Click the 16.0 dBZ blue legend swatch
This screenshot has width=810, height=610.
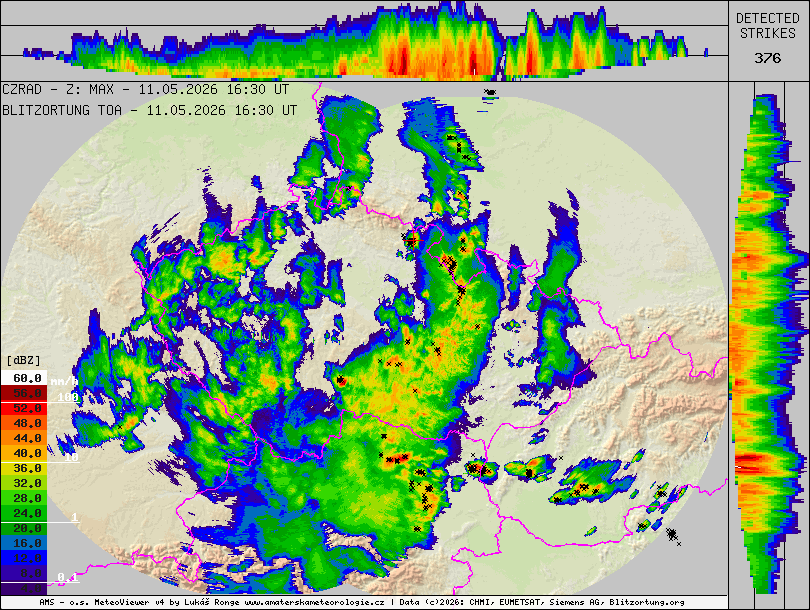(x=24, y=543)
